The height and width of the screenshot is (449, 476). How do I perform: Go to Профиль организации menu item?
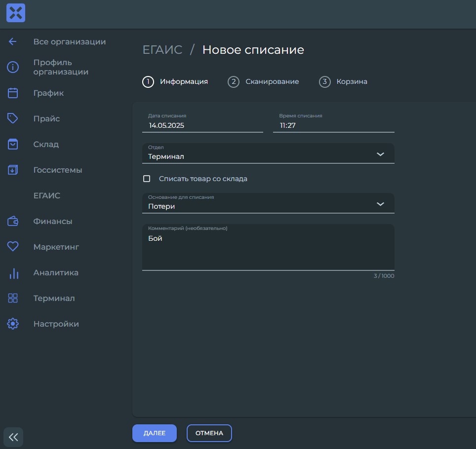(61, 67)
